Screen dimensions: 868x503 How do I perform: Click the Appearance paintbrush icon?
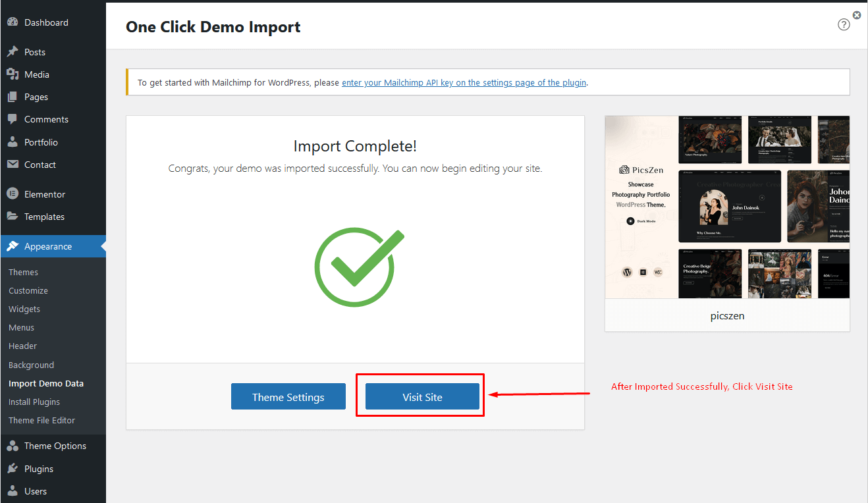13,246
